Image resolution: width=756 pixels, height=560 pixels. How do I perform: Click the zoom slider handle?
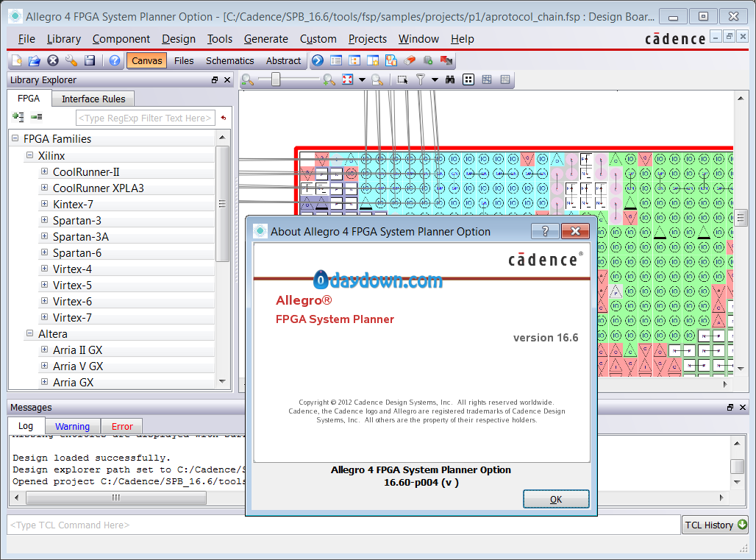275,79
